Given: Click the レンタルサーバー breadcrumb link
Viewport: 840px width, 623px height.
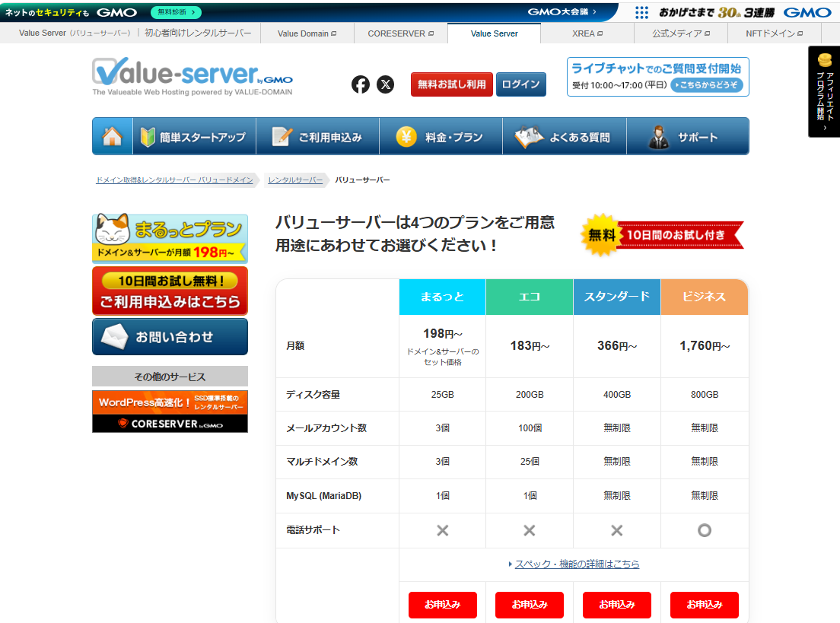Looking at the screenshot, I should [x=294, y=180].
